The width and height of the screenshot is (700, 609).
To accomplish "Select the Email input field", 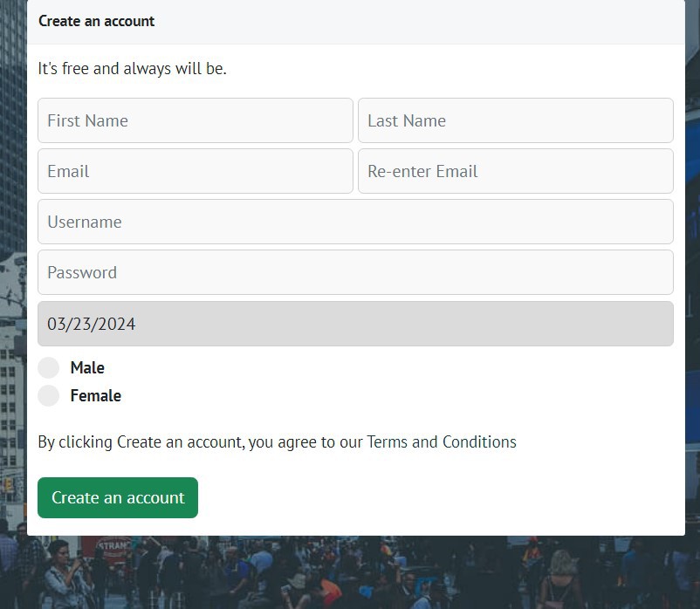I will point(195,171).
